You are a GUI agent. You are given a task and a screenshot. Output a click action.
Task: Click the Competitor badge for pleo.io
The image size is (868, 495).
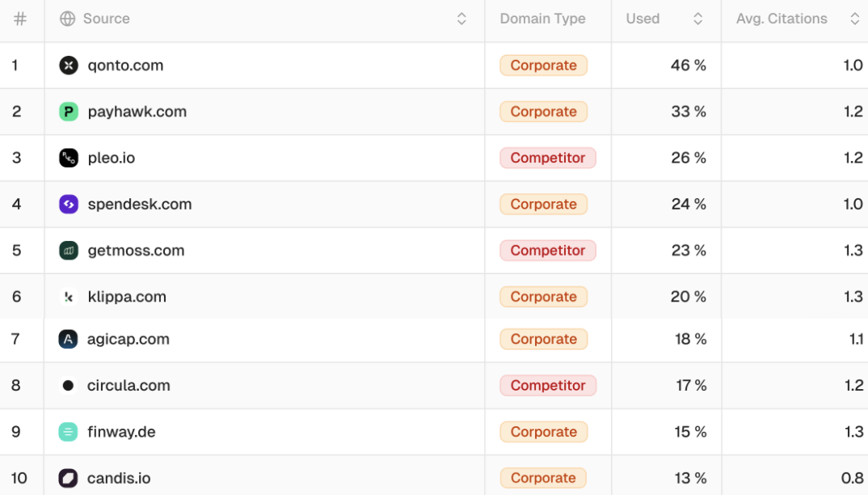click(x=547, y=158)
